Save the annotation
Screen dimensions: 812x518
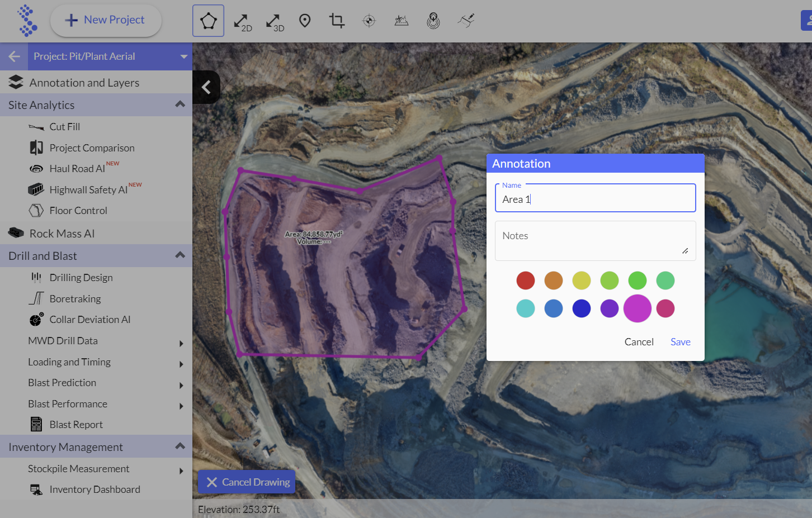681,342
